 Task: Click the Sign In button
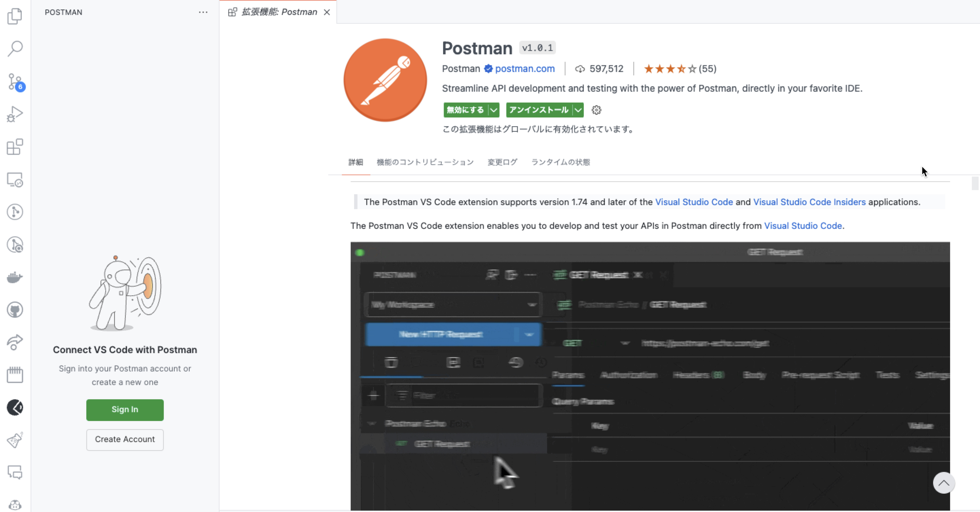[125, 410]
